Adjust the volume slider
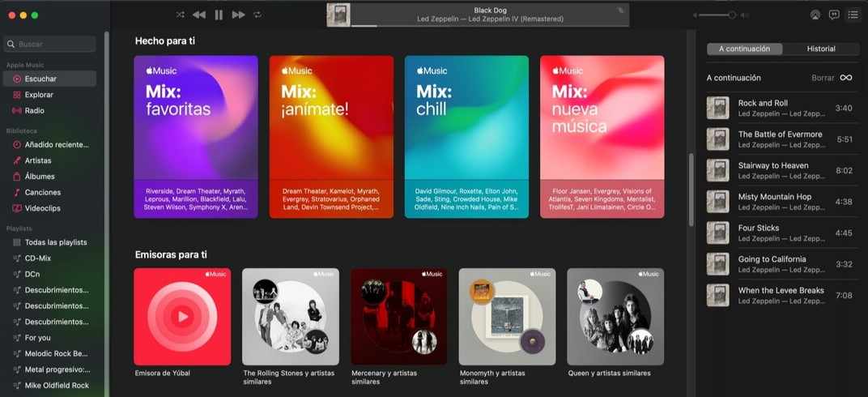This screenshot has width=868, height=397. 732,15
